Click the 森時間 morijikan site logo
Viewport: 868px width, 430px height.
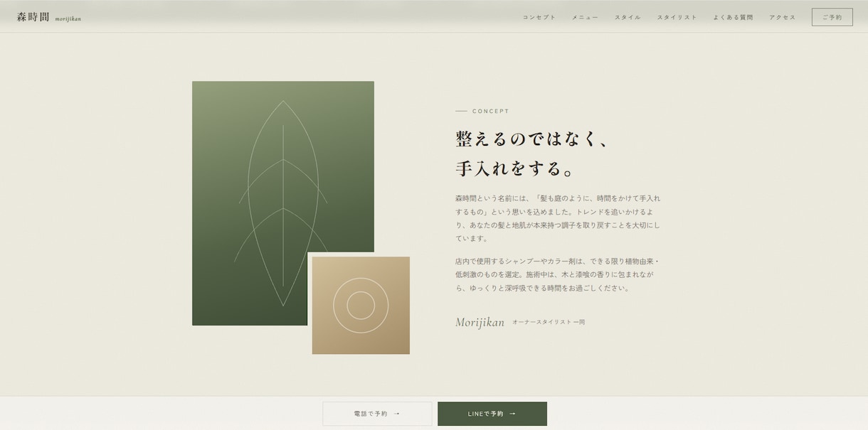tap(49, 17)
